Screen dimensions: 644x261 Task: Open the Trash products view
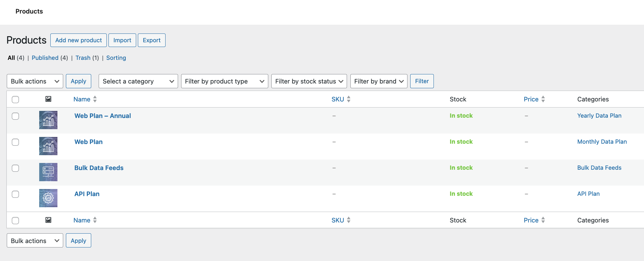click(83, 58)
